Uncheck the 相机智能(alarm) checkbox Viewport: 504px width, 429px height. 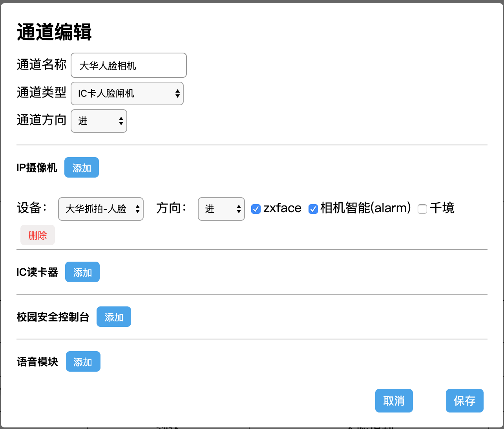pyautogui.click(x=313, y=209)
